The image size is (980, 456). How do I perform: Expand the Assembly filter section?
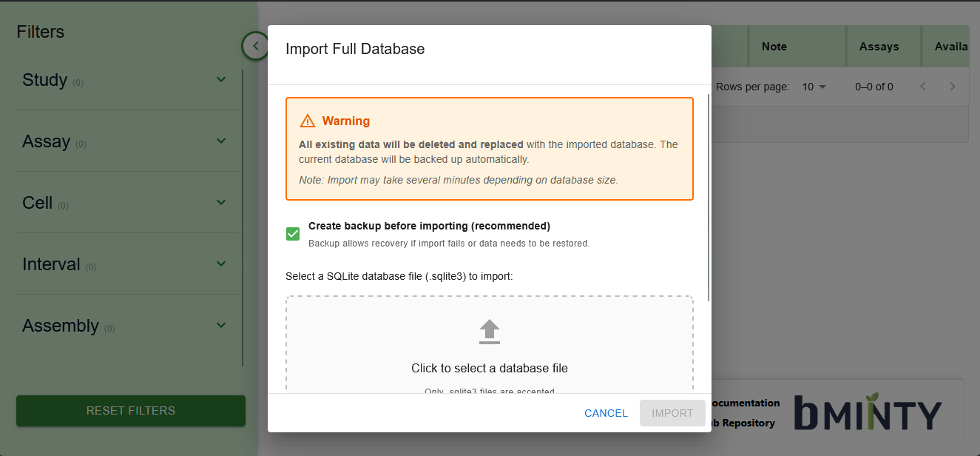pos(220,325)
